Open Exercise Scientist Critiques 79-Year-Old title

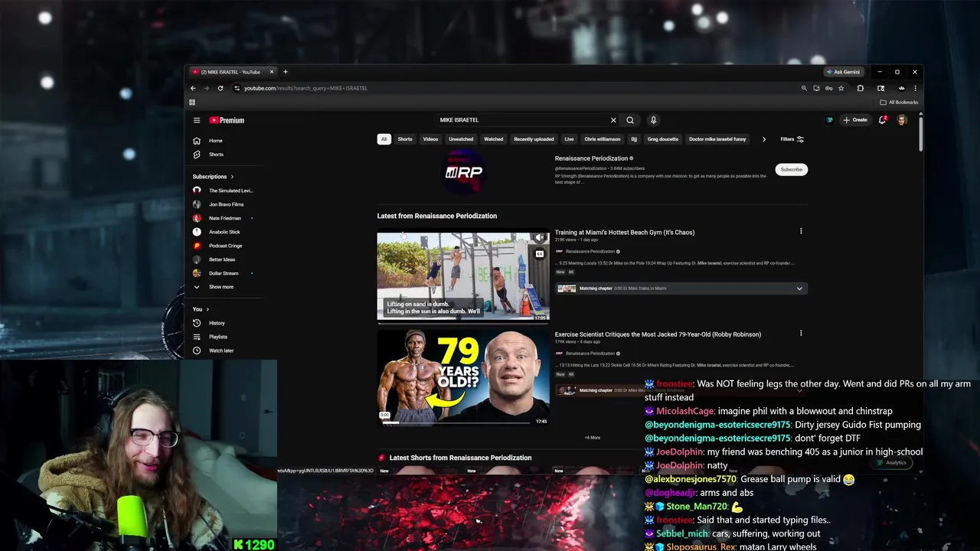point(658,334)
